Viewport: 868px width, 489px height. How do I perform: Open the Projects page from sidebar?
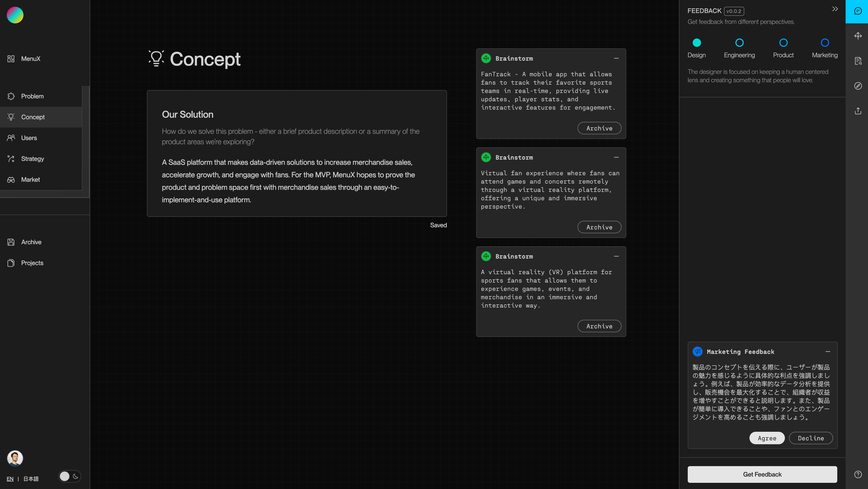pyautogui.click(x=32, y=263)
